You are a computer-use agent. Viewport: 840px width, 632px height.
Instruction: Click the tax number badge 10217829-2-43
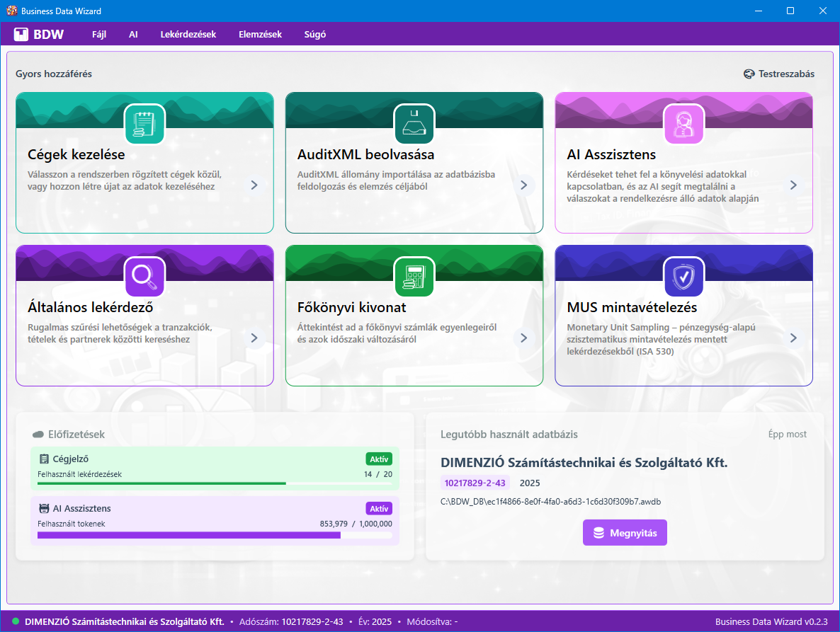coord(475,483)
